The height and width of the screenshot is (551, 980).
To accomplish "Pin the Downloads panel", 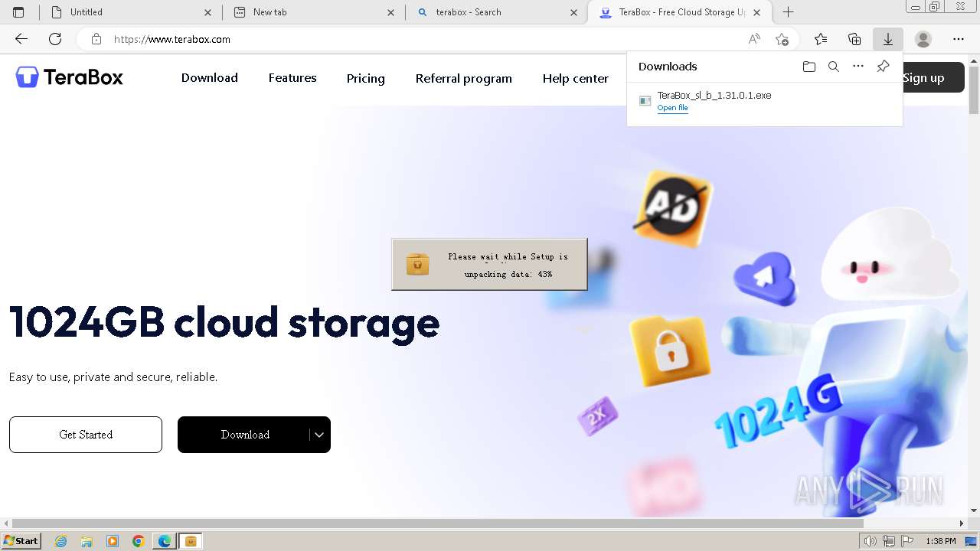I will pyautogui.click(x=883, y=67).
